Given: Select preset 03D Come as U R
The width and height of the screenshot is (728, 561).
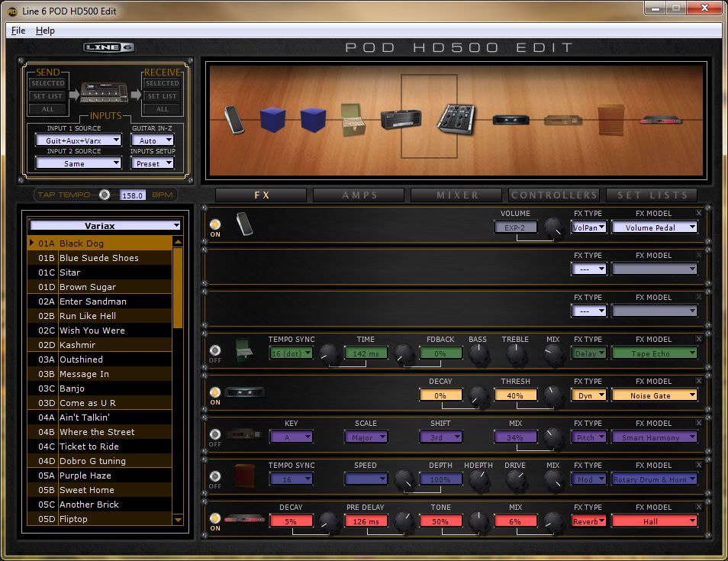Looking at the screenshot, I should pyautogui.click(x=99, y=403).
